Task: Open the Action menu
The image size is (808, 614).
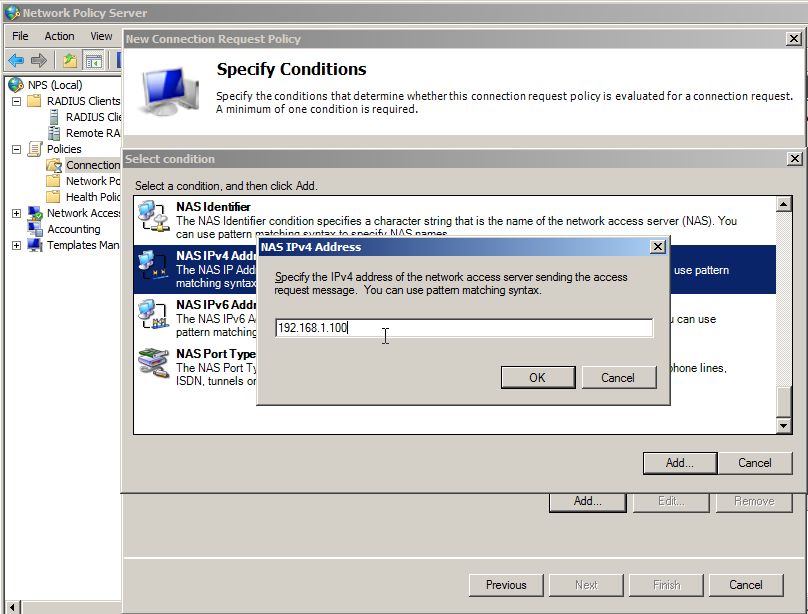Action: click(59, 35)
